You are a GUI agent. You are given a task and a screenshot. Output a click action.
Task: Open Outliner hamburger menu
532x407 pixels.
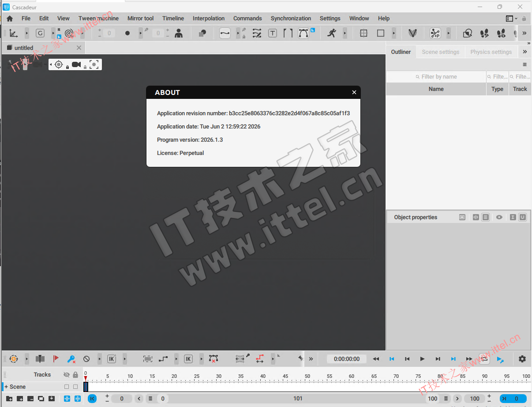525,64
